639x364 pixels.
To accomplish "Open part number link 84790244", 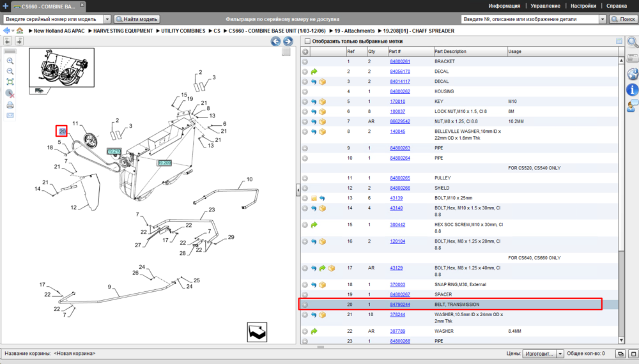I will tap(400, 305).
